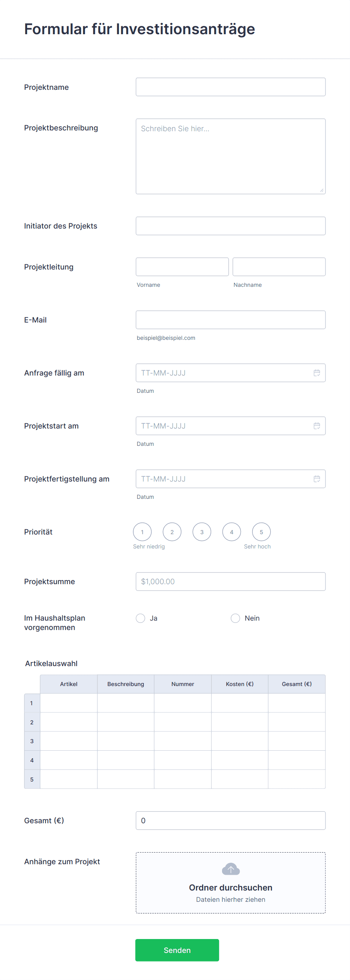Select Nein for Im Haushaltsplan vorgenommen
This screenshot has width=350, height=980.
click(x=235, y=618)
